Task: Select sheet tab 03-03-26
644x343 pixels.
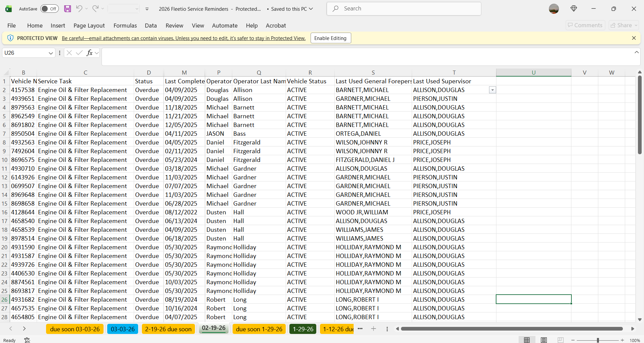Action: click(x=123, y=329)
